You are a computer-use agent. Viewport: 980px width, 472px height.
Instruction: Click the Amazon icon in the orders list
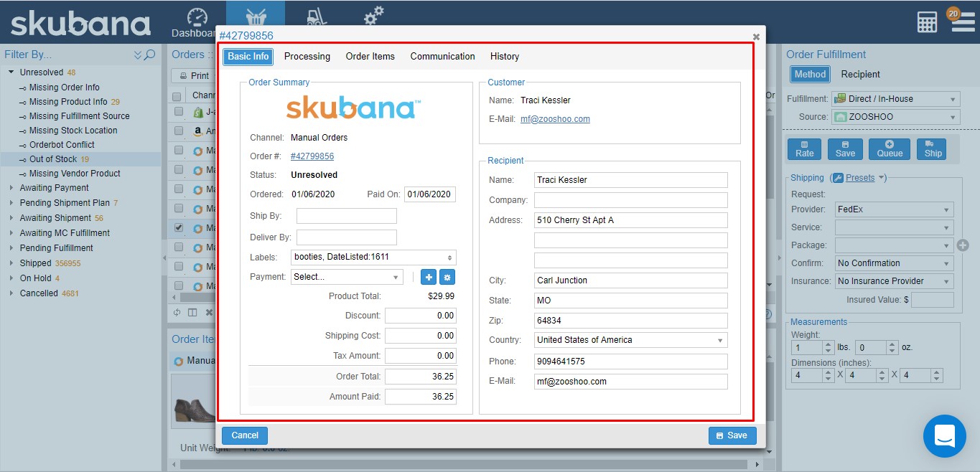coord(199,131)
